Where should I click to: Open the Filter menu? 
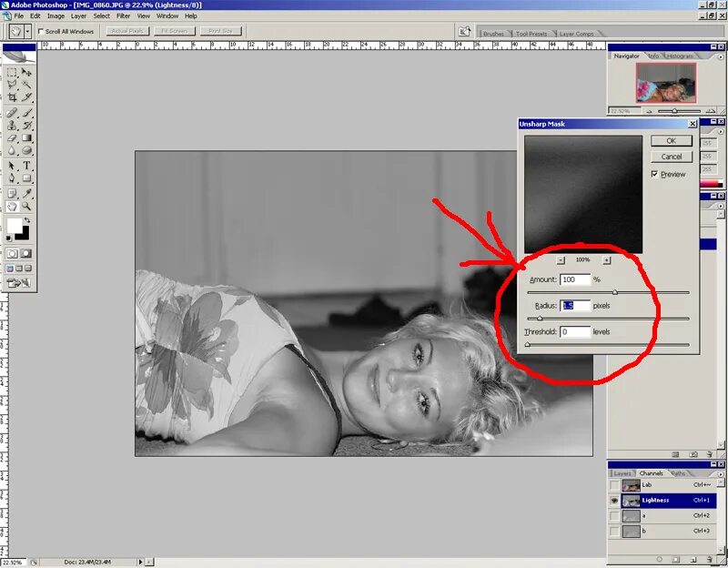[123, 15]
